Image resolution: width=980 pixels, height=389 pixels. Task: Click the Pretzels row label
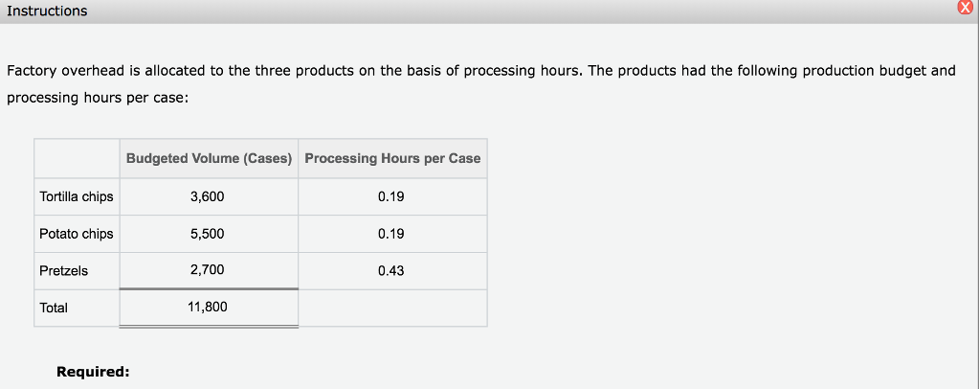tap(64, 271)
